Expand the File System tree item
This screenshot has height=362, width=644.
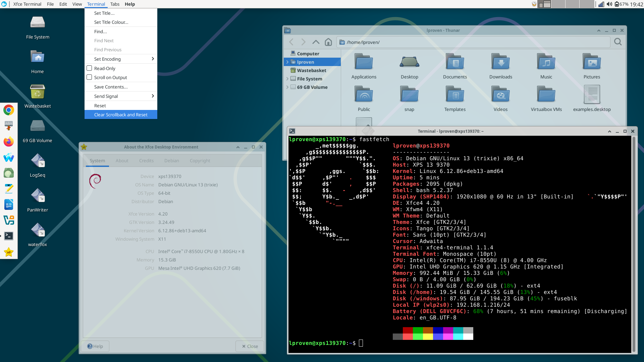pyautogui.click(x=287, y=79)
